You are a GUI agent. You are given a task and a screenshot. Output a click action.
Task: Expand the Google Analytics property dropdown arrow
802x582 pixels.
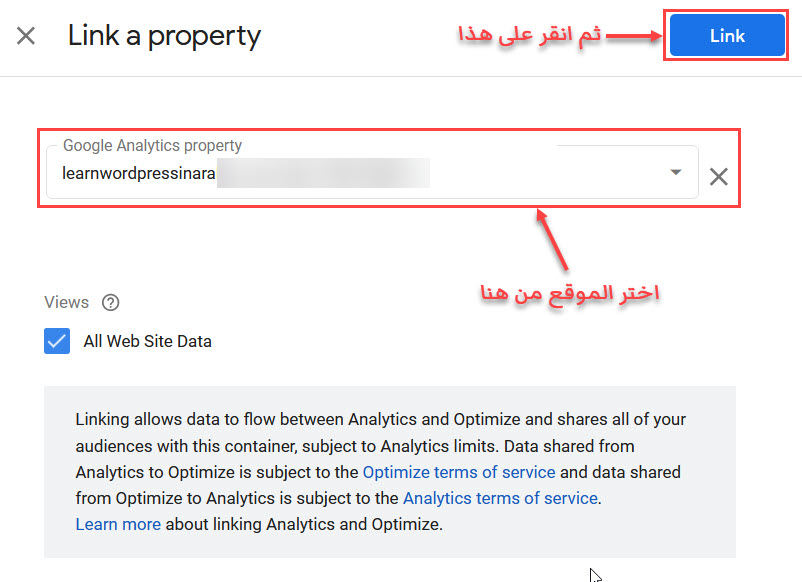[676, 172]
